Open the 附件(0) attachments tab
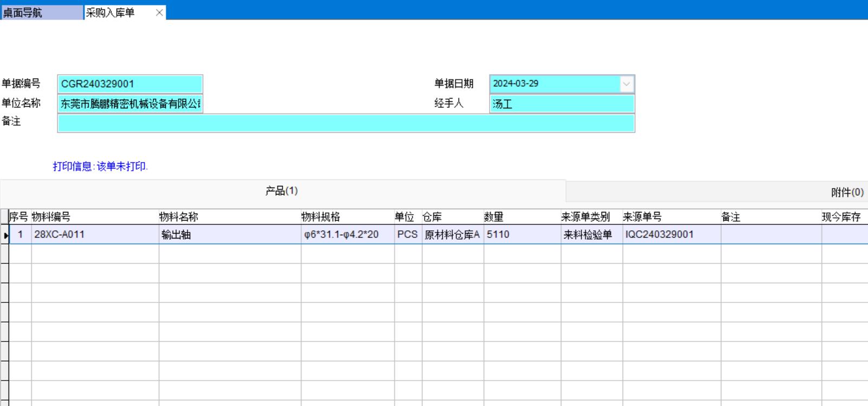This screenshot has width=868, height=406. pyautogui.click(x=847, y=192)
